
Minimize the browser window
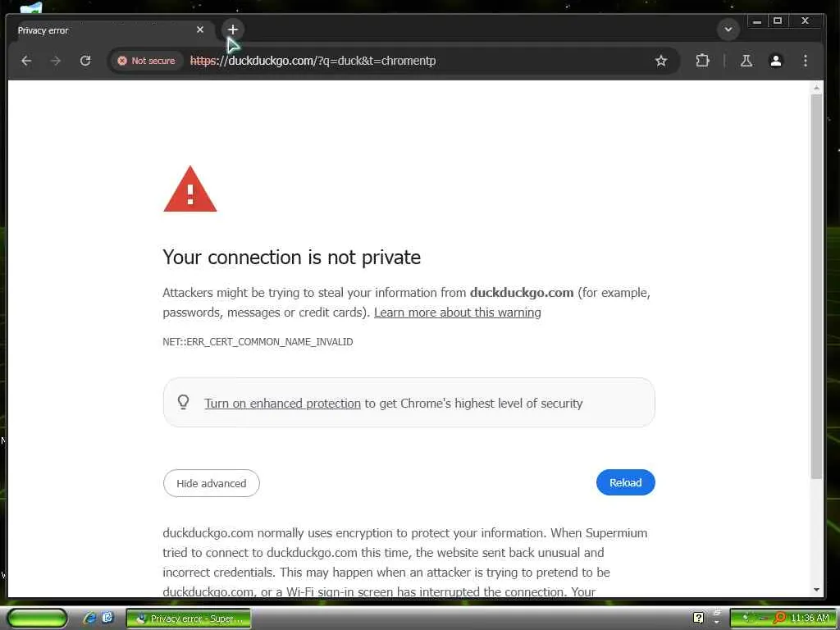[x=757, y=21]
